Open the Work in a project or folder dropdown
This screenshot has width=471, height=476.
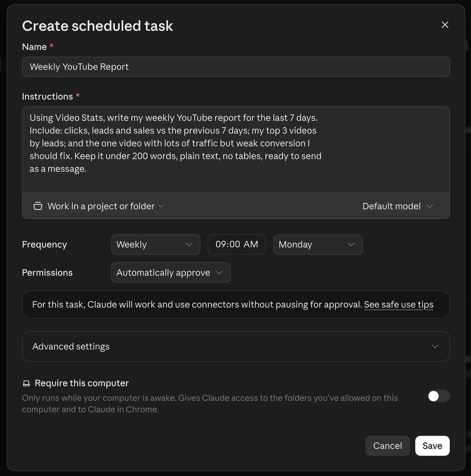point(99,206)
